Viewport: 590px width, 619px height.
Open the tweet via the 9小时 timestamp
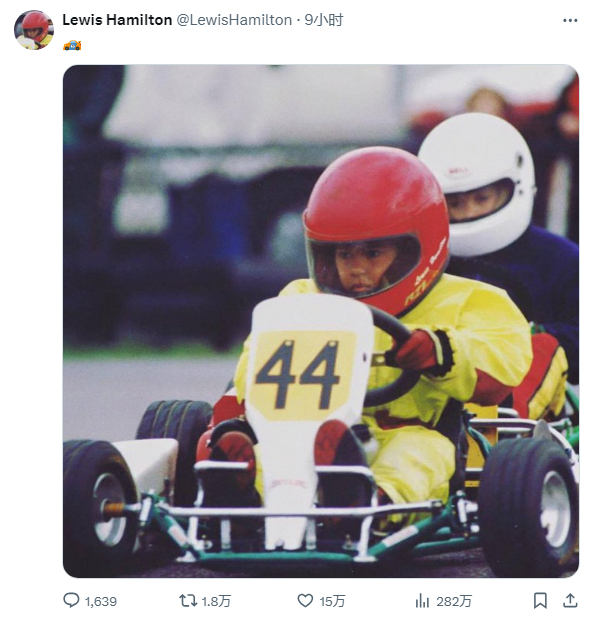324,20
